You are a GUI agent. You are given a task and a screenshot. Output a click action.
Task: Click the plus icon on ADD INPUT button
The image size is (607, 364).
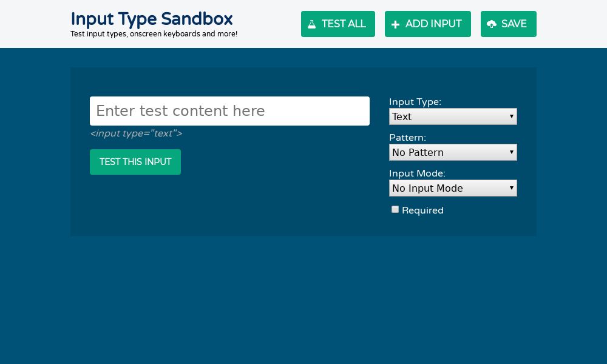[x=396, y=24]
